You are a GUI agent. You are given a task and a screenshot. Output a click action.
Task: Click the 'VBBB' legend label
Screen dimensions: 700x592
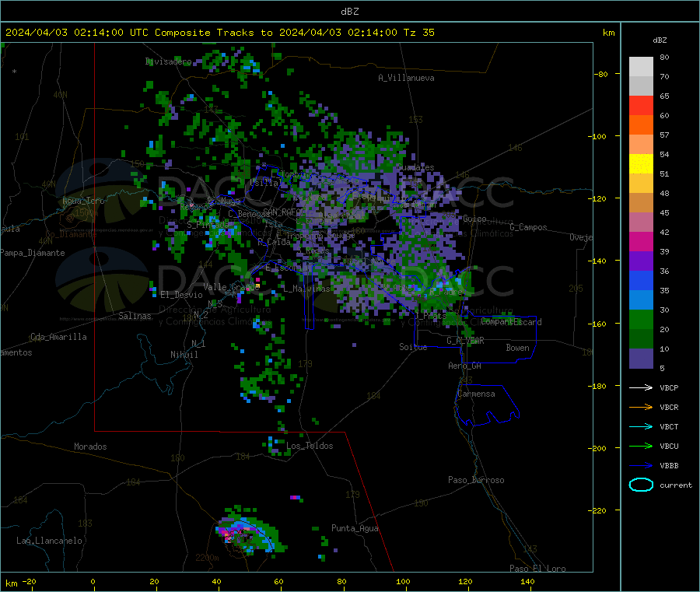[x=669, y=465]
